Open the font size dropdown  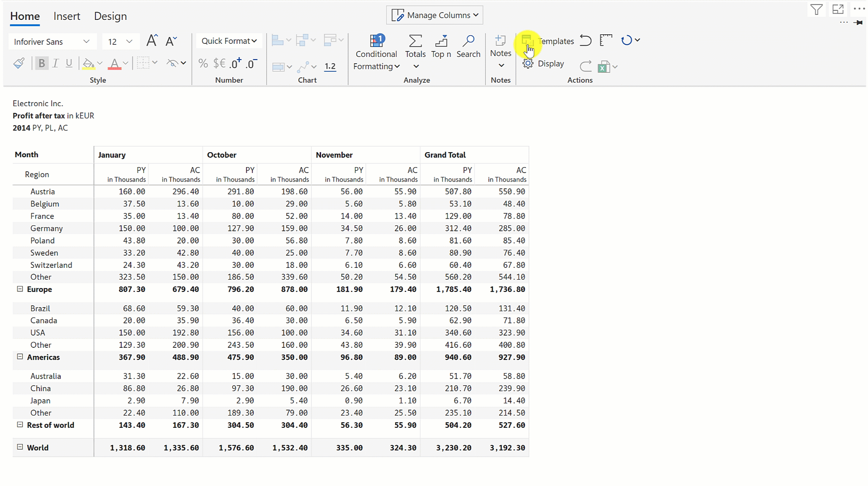[x=130, y=42]
